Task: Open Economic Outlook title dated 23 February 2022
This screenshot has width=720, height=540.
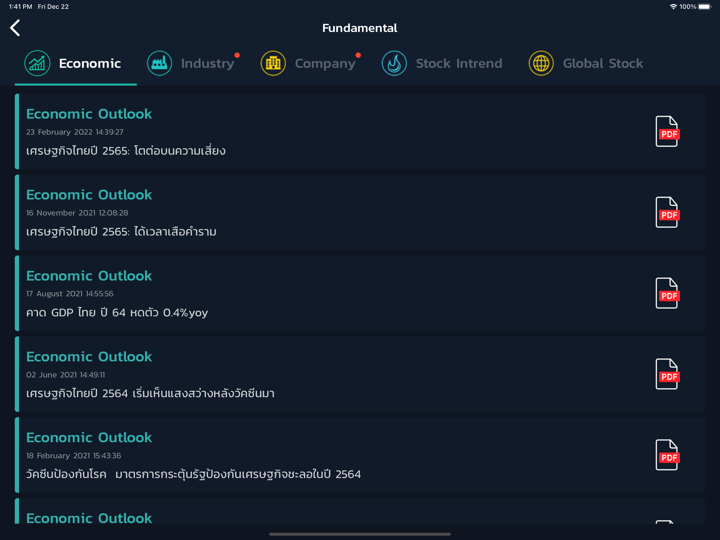Action: point(89,114)
